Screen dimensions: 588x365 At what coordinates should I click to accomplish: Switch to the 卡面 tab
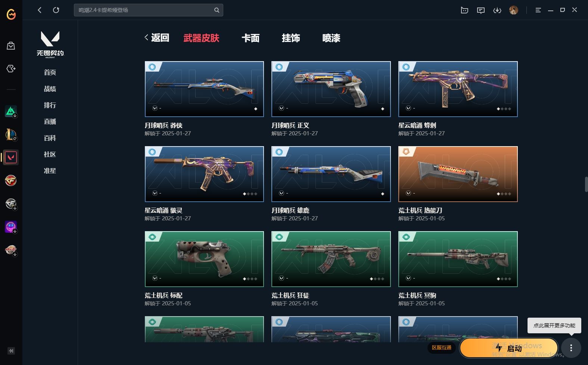(x=251, y=38)
